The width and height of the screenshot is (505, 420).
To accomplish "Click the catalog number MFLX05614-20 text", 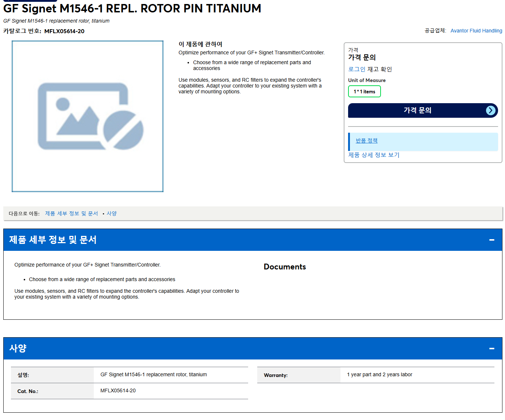I will click(x=64, y=31).
